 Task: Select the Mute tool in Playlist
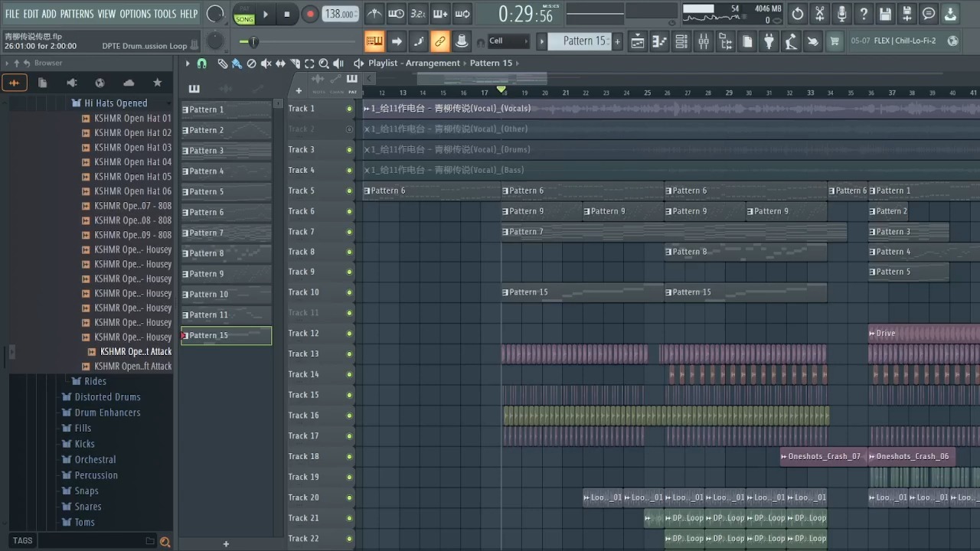[x=266, y=64]
